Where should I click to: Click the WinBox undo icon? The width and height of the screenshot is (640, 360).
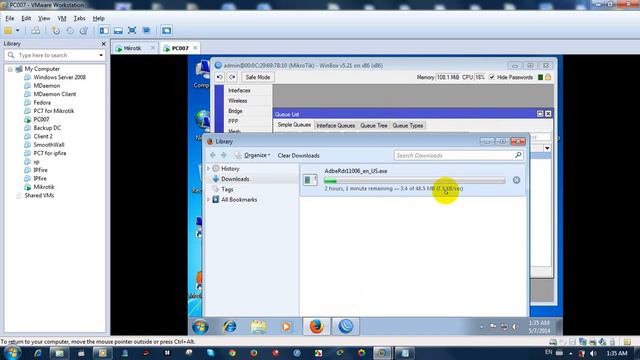[220, 77]
